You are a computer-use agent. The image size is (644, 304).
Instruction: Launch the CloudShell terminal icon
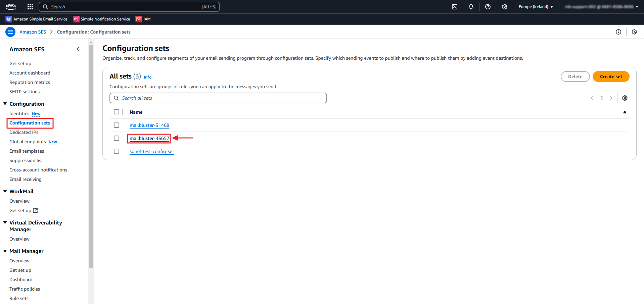click(455, 7)
